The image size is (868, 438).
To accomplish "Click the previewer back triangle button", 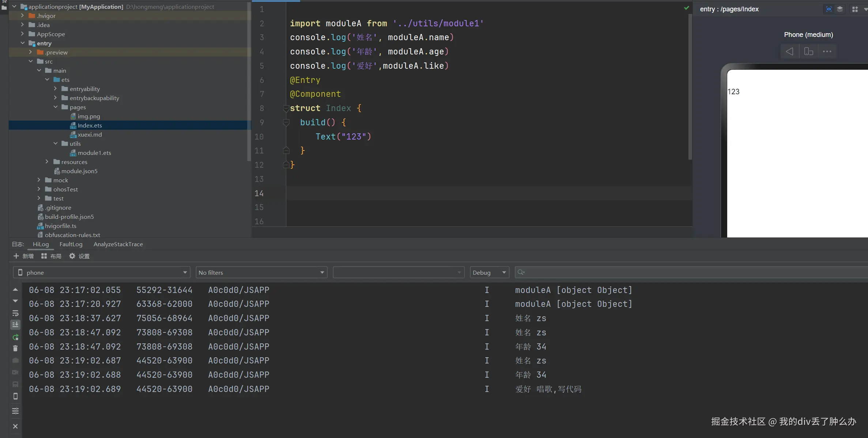I will [789, 52].
